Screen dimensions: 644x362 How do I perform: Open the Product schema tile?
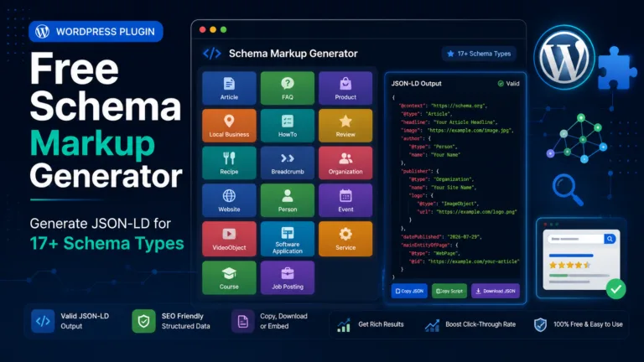[345, 88]
